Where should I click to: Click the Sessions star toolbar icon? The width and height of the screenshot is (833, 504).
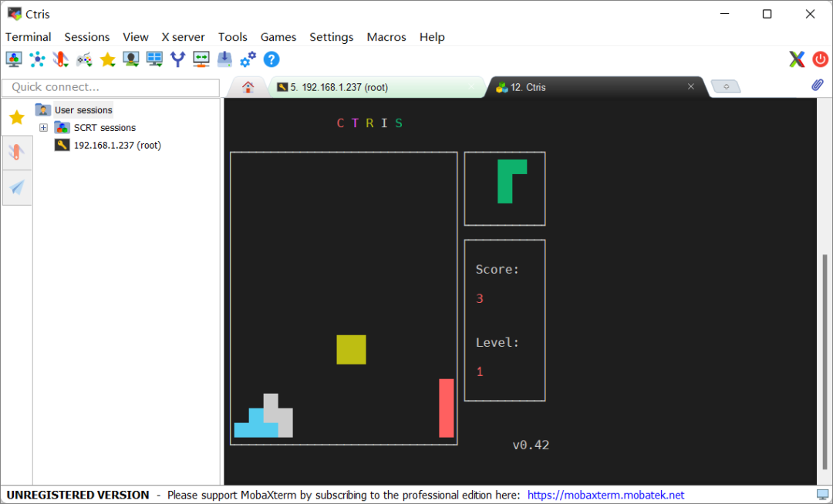click(107, 59)
